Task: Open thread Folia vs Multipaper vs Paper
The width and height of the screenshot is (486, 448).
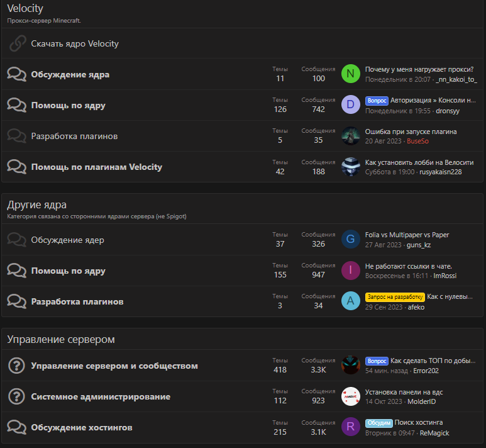Action: click(407, 235)
